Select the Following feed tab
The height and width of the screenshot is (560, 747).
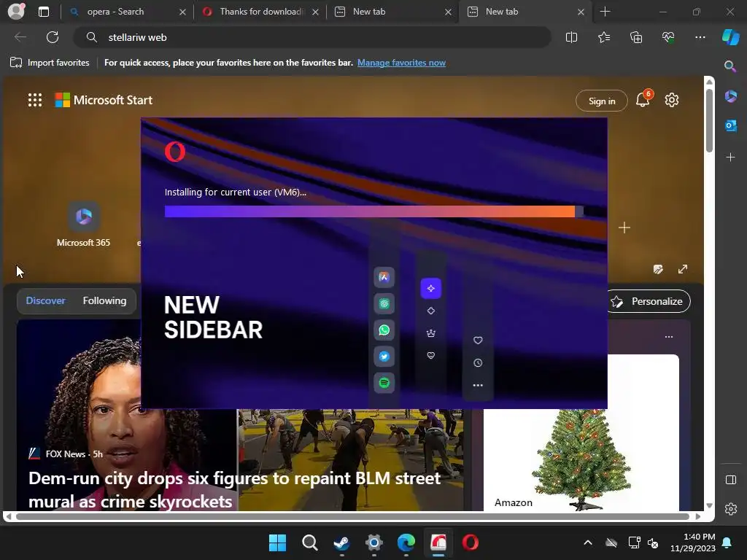pyautogui.click(x=104, y=301)
